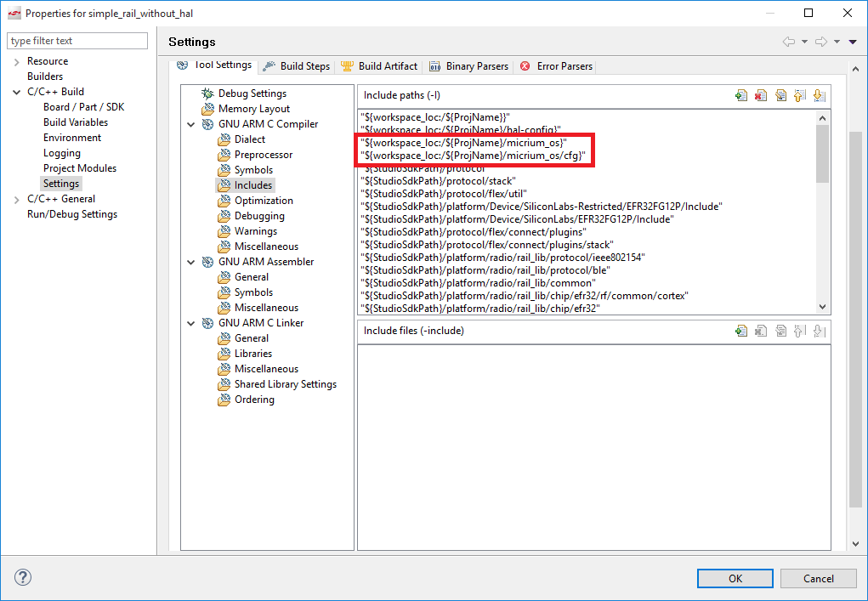
Task: Select Project Modules in left tree
Action: tap(80, 168)
